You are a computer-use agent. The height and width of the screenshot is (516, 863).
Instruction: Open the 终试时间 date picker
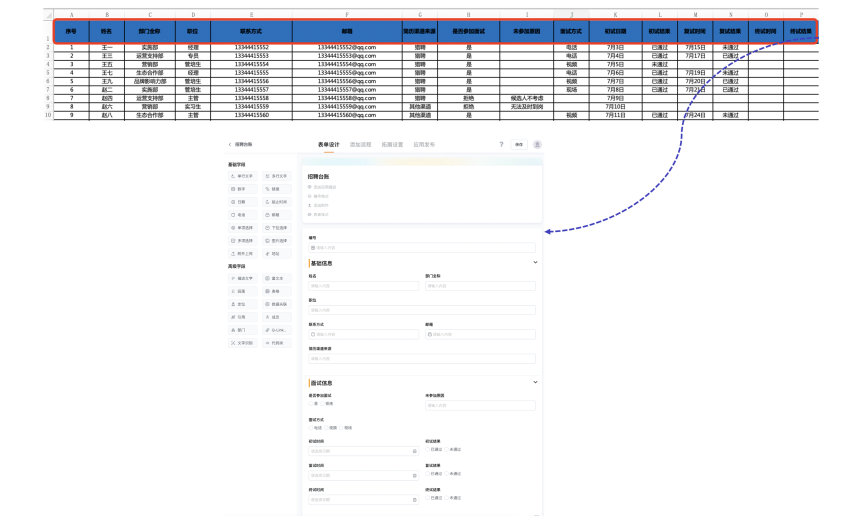tap(363, 499)
